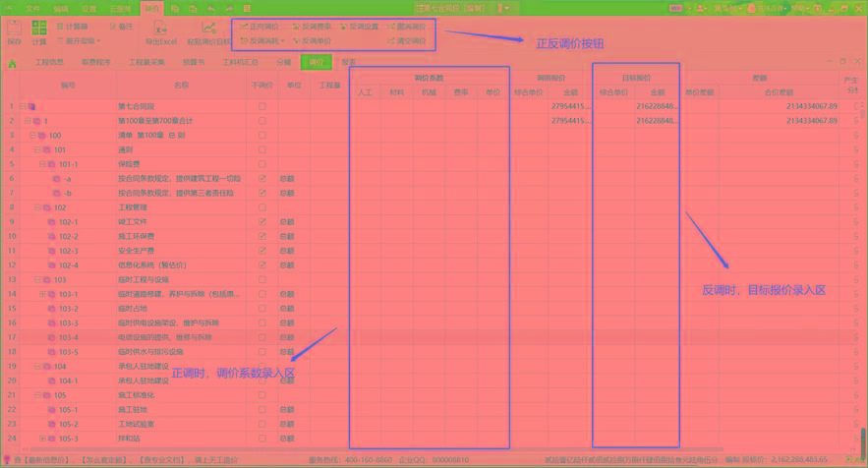Toggle 不调价 checkbox for row 100

pos(262,135)
